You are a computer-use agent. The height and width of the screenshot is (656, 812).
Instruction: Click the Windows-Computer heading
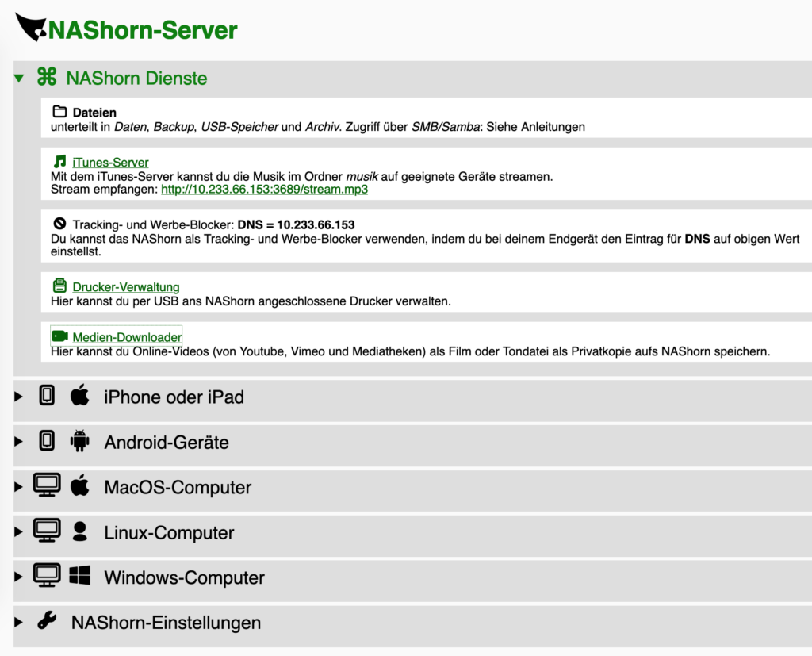[184, 577]
